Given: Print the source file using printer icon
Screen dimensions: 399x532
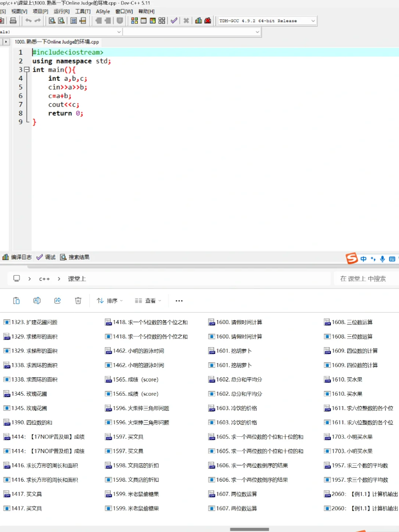Looking at the screenshot, I should pyautogui.click(x=14, y=21).
